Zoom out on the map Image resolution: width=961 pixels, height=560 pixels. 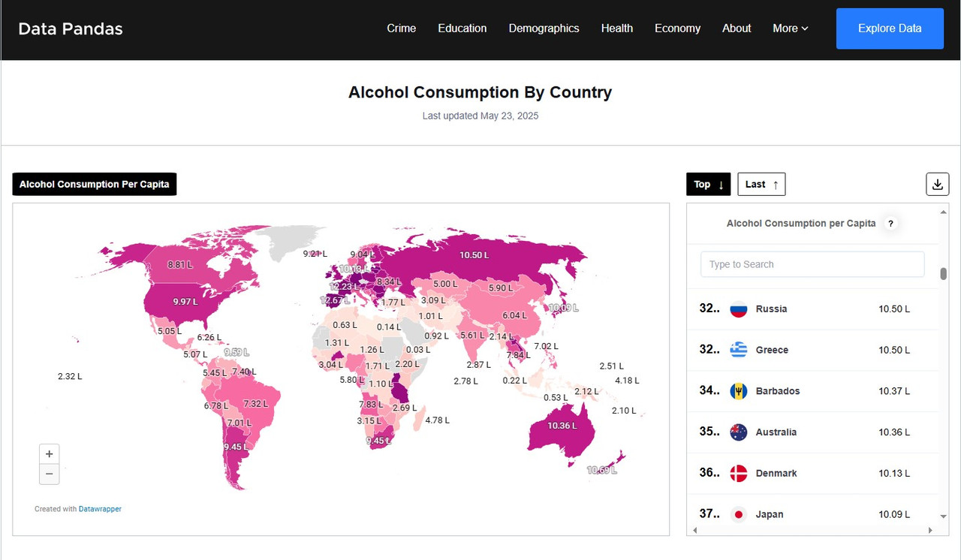(x=49, y=474)
